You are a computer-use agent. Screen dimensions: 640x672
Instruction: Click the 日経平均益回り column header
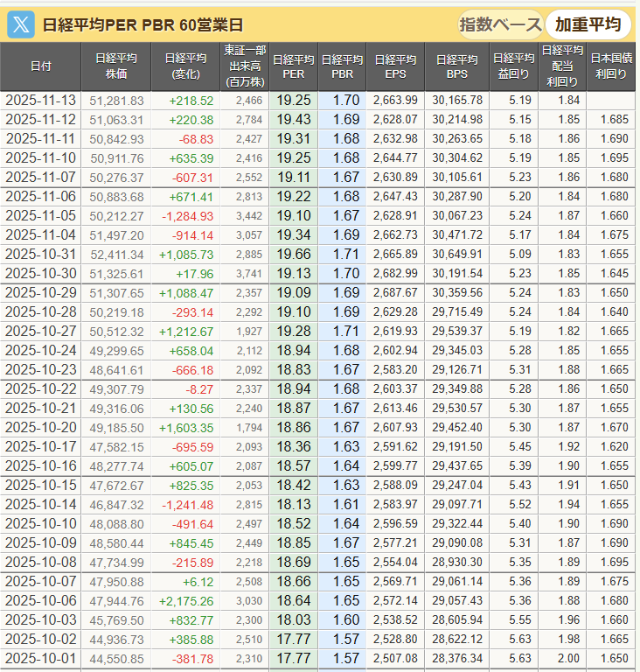tap(512, 66)
